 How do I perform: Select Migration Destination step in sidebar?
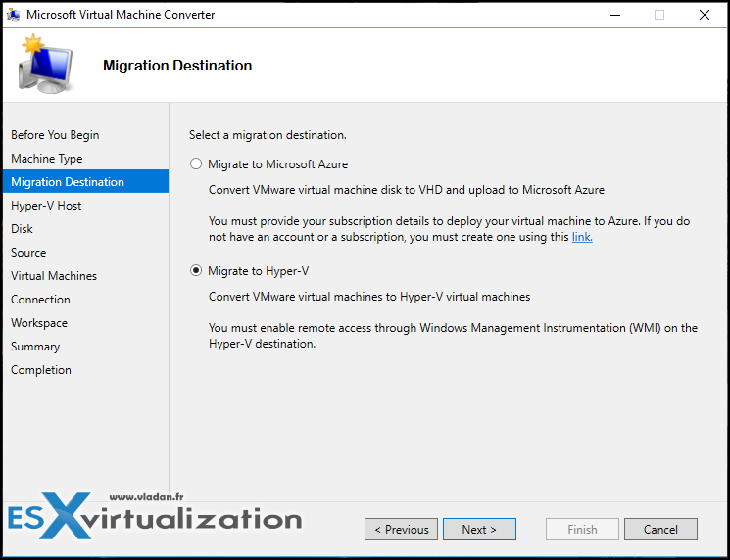point(85,181)
